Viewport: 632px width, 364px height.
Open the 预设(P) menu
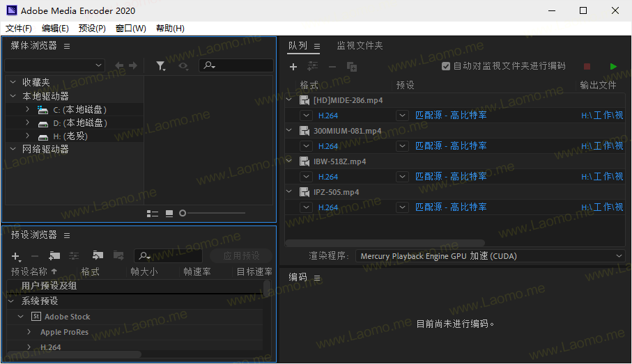point(92,29)
